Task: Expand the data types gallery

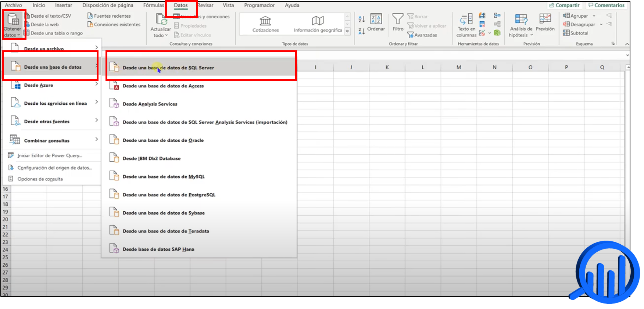Action: coord(347,32)
